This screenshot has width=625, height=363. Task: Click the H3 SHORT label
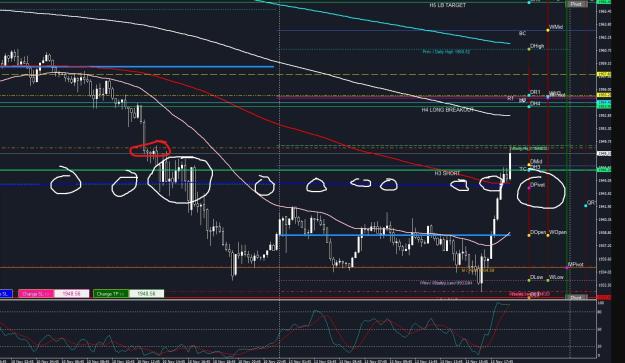tap(447, 173)
